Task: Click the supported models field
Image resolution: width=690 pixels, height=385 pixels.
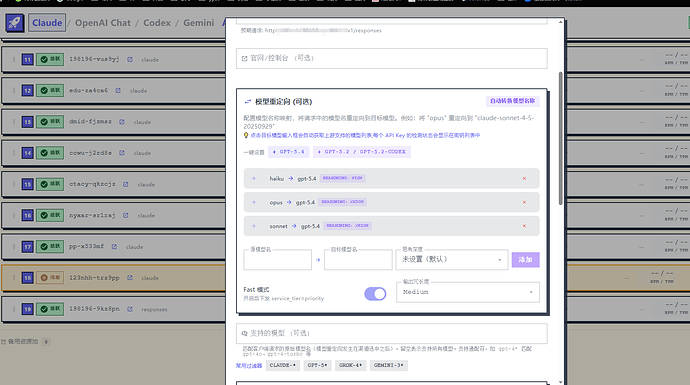Action: click(x=392, y=334)
